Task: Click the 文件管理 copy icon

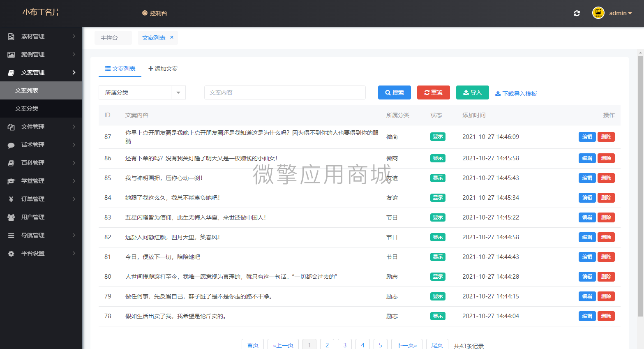Action: 11,127
